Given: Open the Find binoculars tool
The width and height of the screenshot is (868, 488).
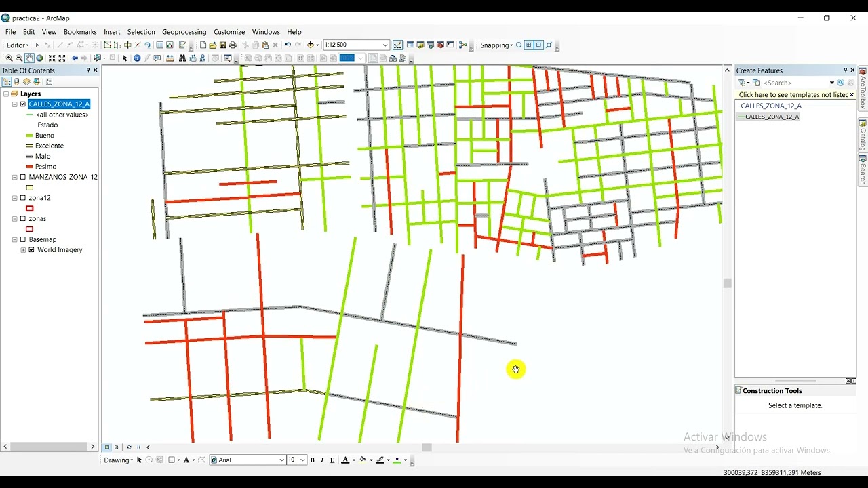Looking at the screenshot, I should (182, 58).
